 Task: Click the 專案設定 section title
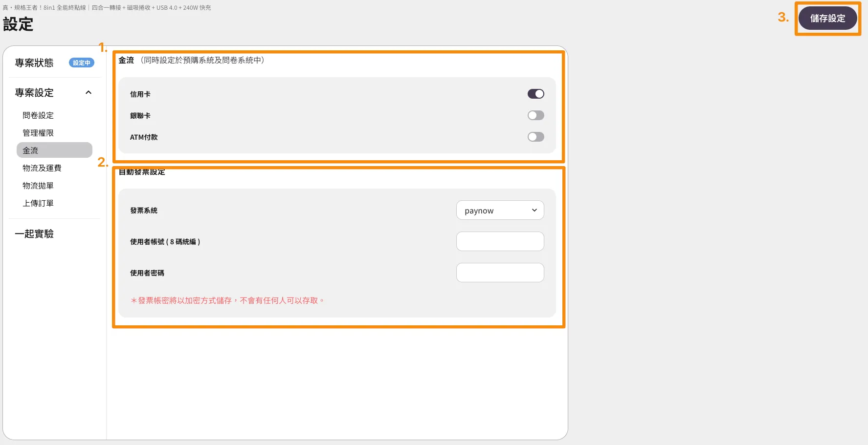point(34,93)
